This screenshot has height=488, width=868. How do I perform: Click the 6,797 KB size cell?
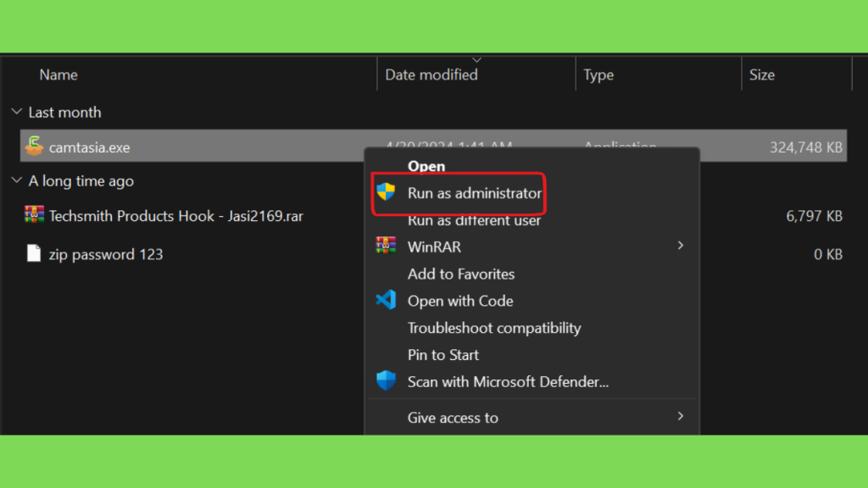pos(815,216)
